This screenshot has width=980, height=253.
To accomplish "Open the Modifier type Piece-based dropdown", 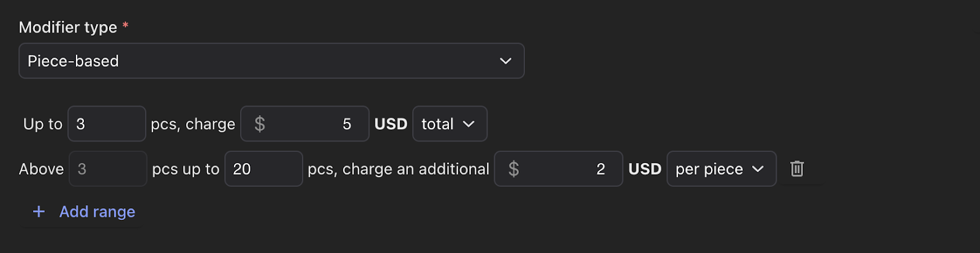I will click(271, 61).
